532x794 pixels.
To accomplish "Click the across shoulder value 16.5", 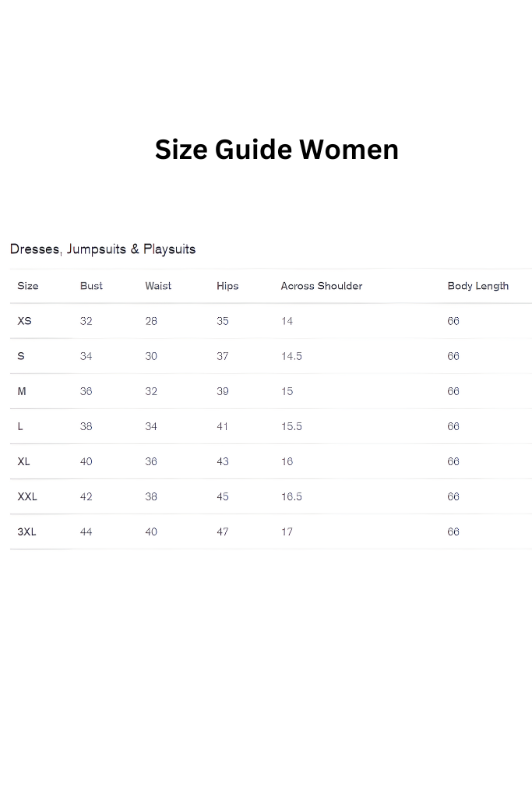I will [291, 496].
